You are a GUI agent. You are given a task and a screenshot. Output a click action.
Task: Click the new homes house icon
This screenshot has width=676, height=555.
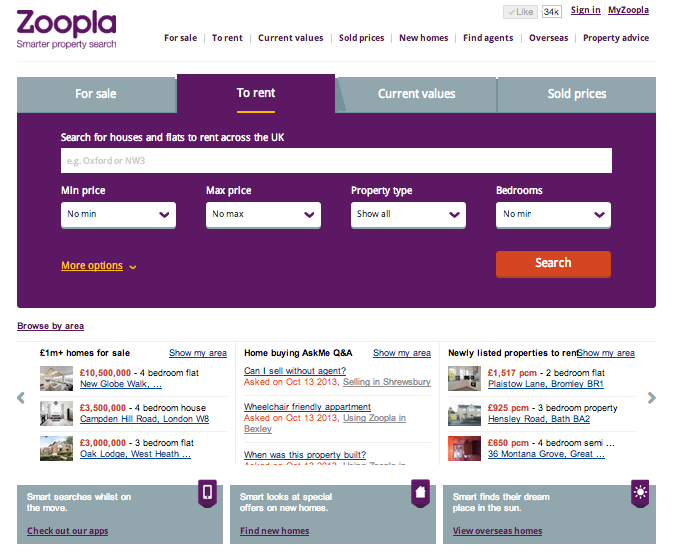click(421, 492)
